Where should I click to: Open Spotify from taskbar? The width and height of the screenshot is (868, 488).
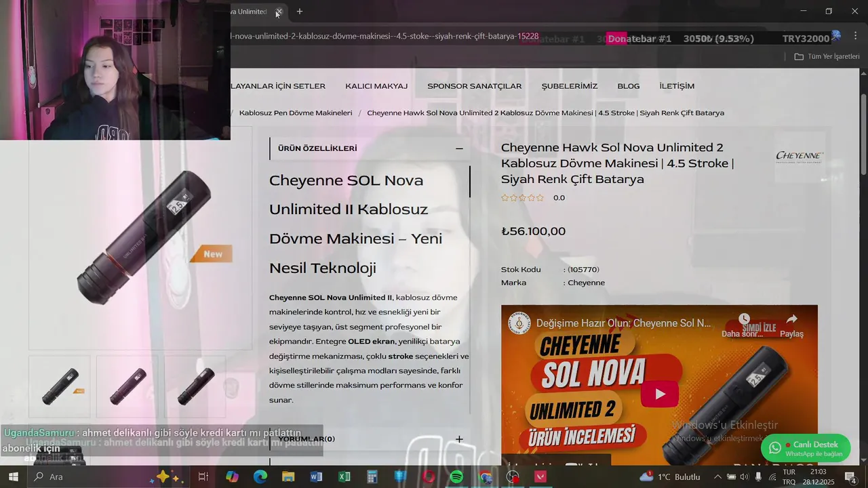(x=456, y=476)
